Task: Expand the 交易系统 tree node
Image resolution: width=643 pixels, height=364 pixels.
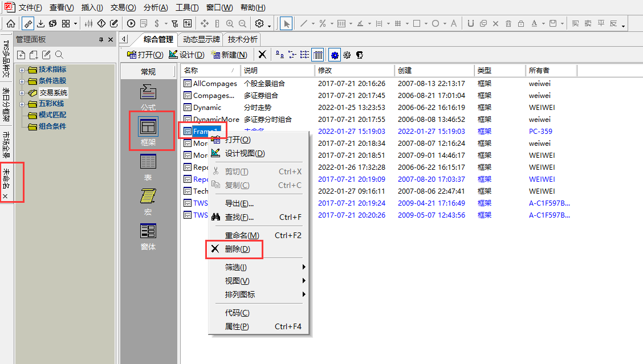Action: point(22,93)
